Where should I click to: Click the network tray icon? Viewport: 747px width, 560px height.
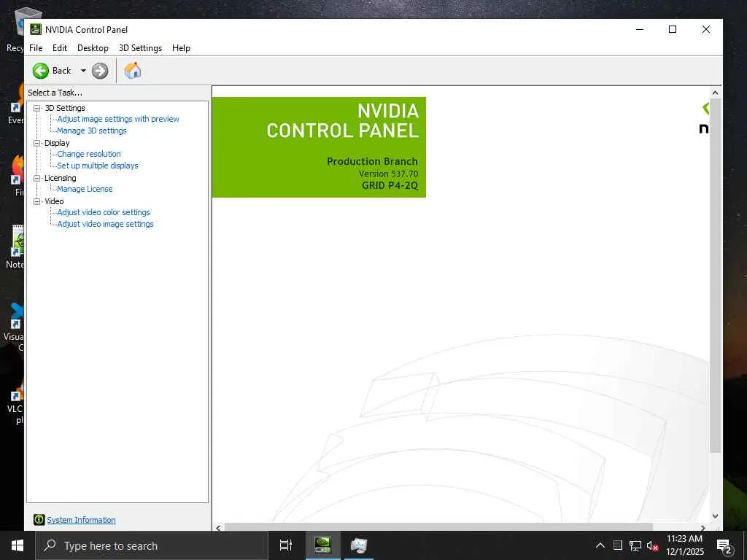tap(635, 545)
